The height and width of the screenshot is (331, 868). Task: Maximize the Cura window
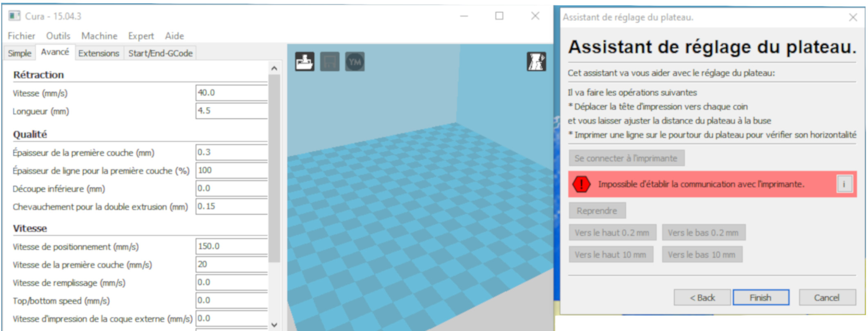pos(499,16)
